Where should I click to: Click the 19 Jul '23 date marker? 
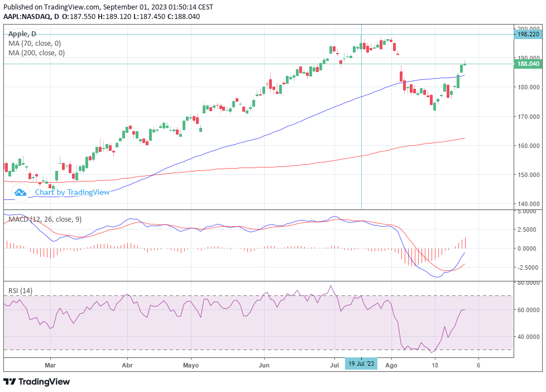(361, 364)
